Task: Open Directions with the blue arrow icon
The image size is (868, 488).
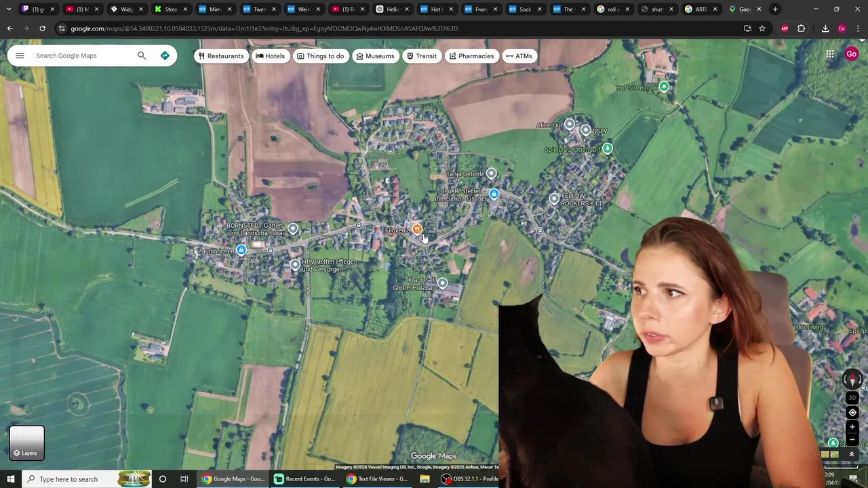Action: pos(165,56)
